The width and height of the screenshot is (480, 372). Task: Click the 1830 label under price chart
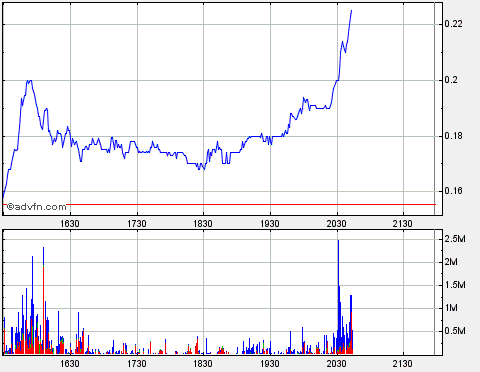click(203, 224)
